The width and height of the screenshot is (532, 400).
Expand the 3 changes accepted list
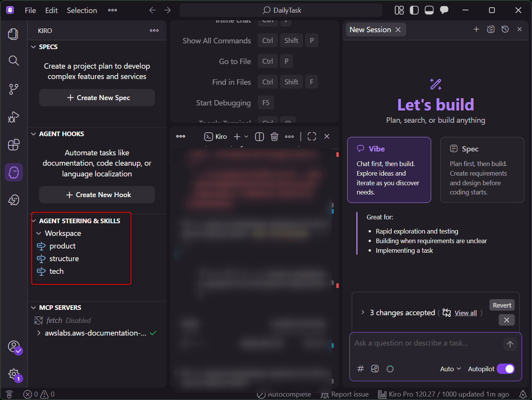pos(362,313)
